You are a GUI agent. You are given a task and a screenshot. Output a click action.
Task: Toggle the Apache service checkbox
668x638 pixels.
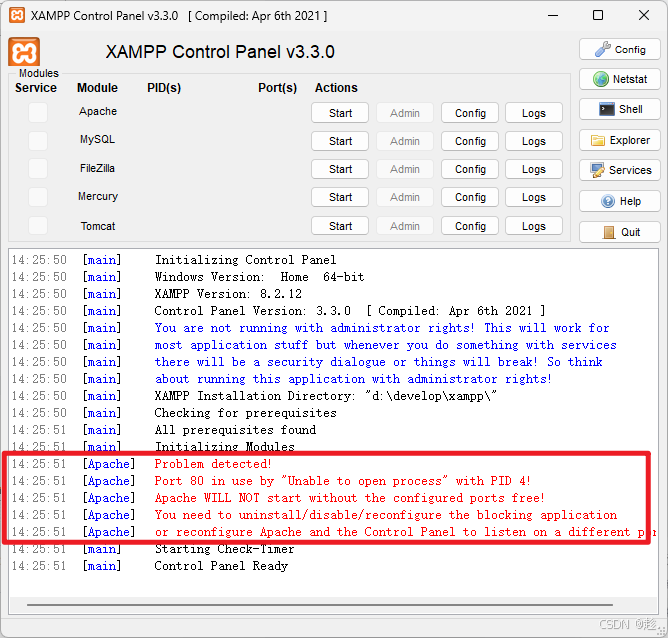pos(38,113)
